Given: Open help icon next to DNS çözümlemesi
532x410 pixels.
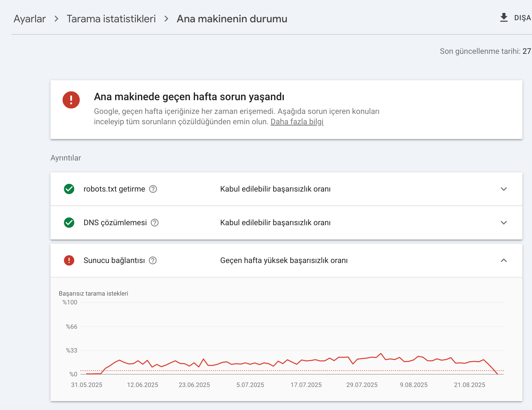Looking at the screenshot, I should click(x=155, y=223).
